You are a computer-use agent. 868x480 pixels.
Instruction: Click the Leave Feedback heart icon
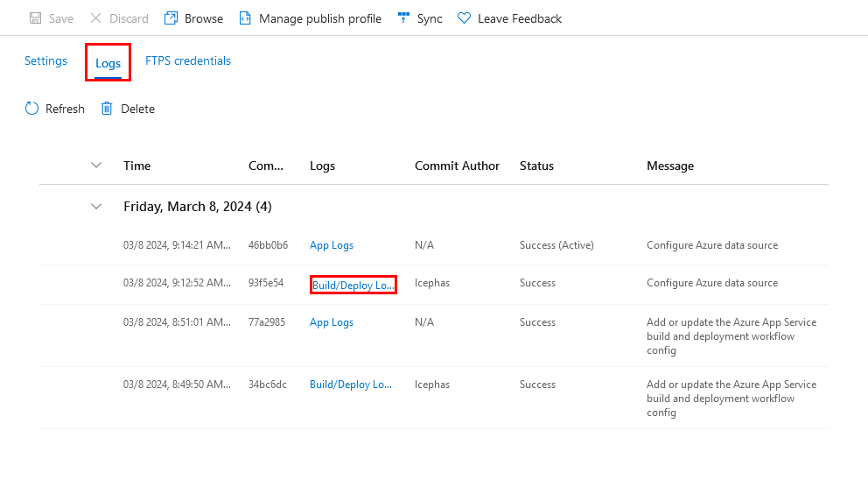pyautogui.click(x=464, y=18)
